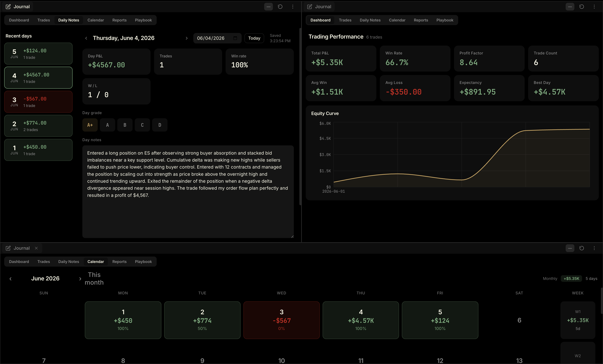Open three-dot menu of Calendar panel
Screen dimensions: 603x364
point(594,248)
